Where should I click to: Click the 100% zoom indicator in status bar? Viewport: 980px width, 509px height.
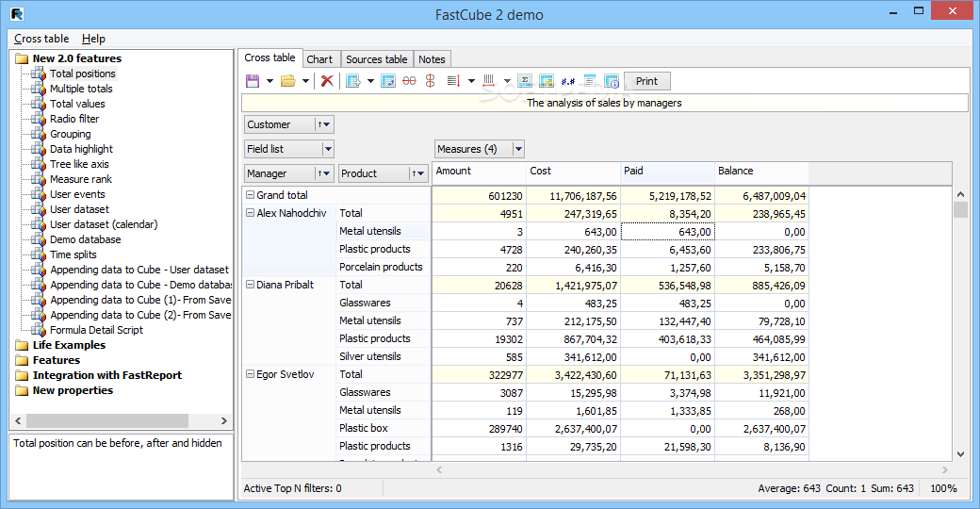click(943, 488)
